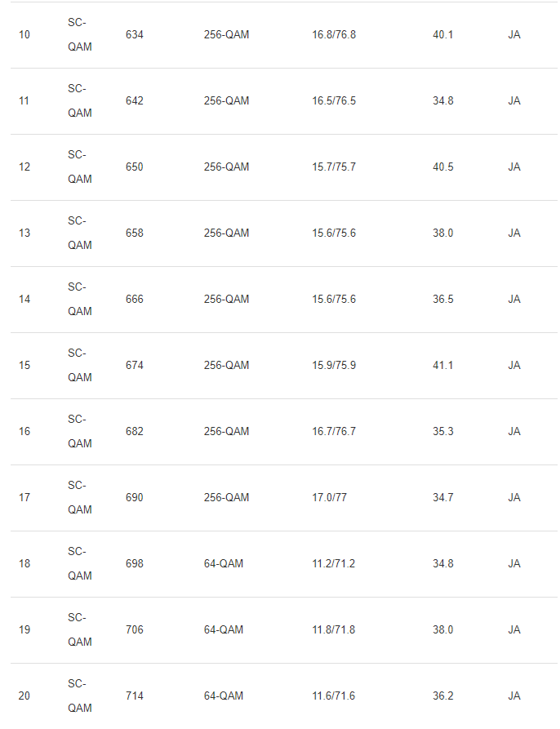Click frequency 706 cell
560x729 pixels.
[135, 630]
